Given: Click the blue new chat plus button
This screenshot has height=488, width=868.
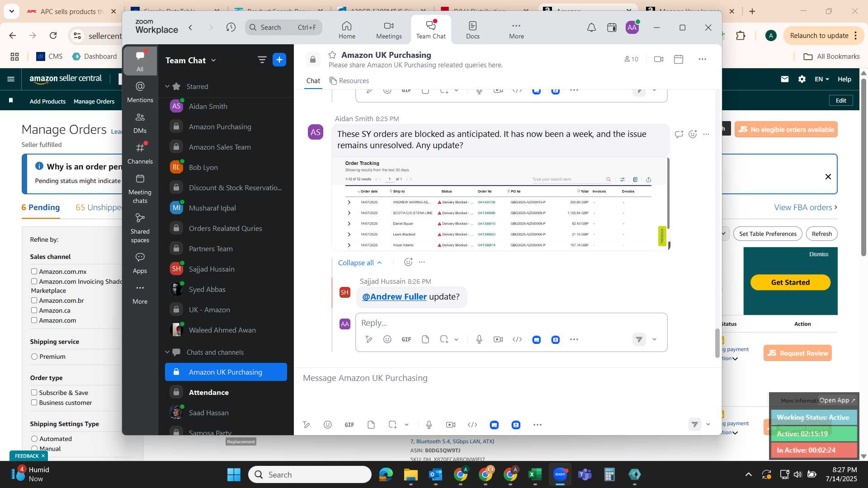Looking at the screenshot, I should tap(279, 60).
